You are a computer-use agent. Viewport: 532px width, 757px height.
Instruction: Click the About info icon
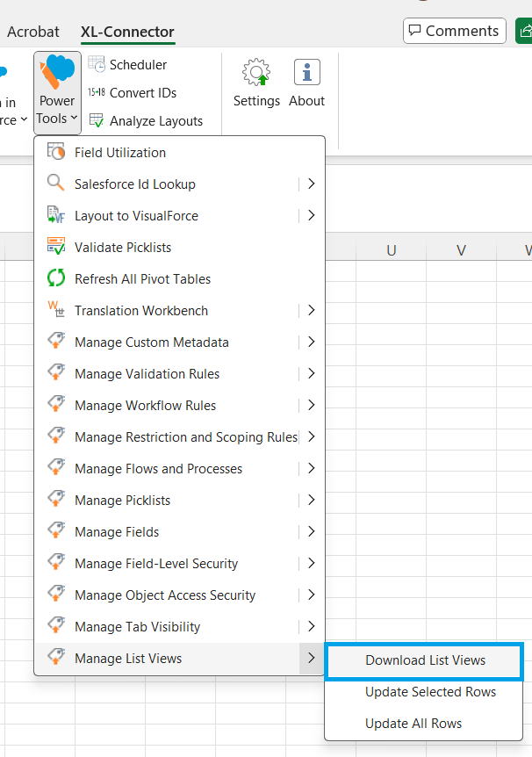[306, 83]
